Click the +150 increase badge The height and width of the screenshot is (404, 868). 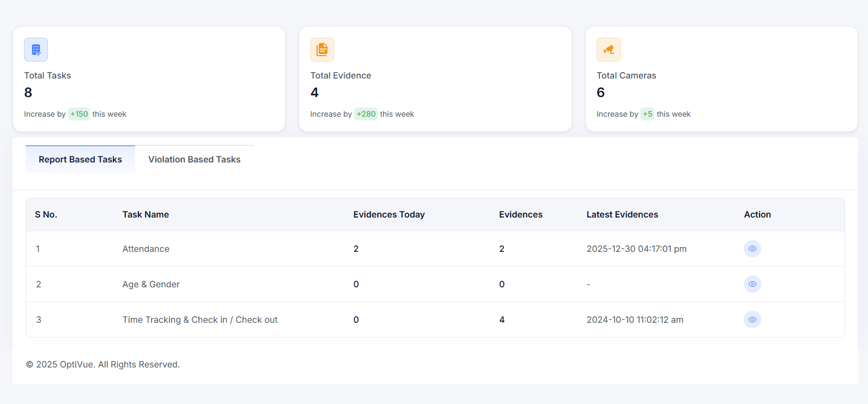[79, 114]
